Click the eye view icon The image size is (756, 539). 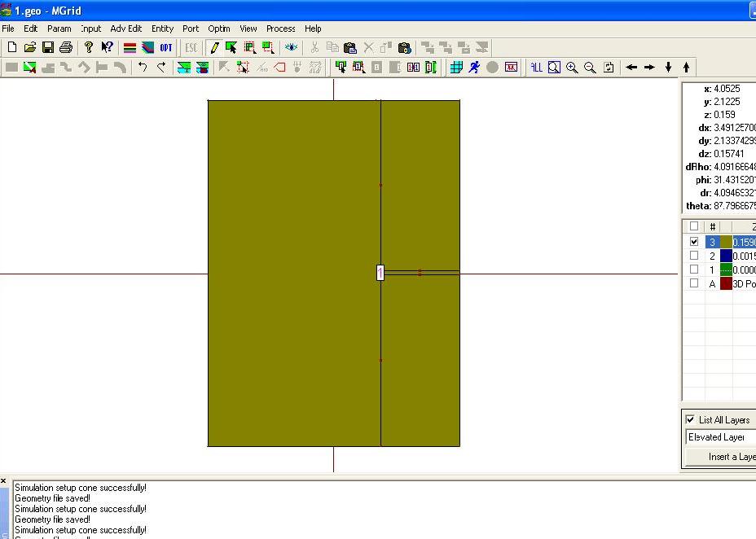pyautogui.click(x=291, y=48)
